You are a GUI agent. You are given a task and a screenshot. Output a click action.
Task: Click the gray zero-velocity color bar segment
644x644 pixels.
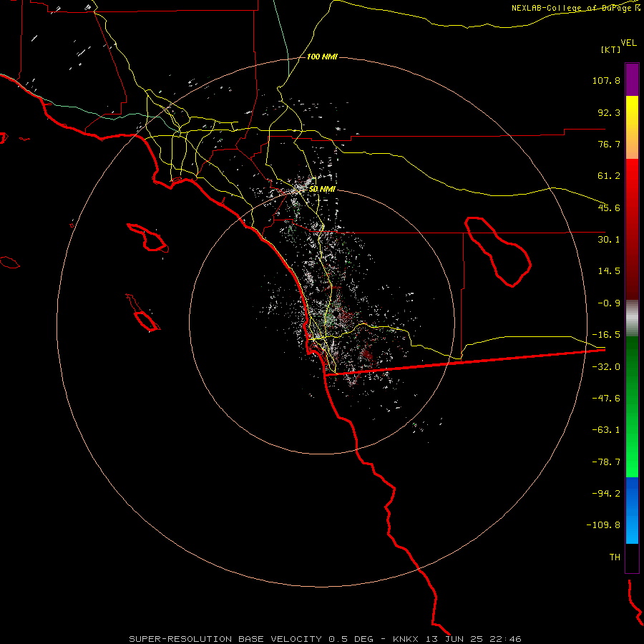click(632, 318)
